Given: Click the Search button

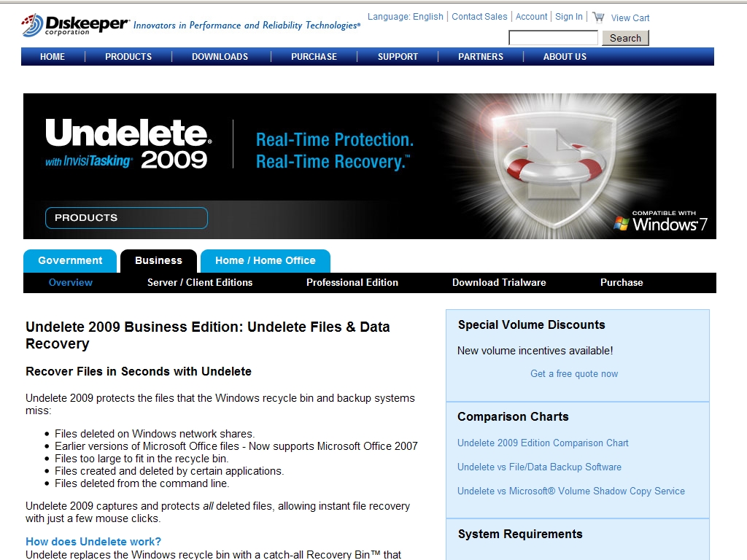Looking at the screenshot, I should point(625,38).
